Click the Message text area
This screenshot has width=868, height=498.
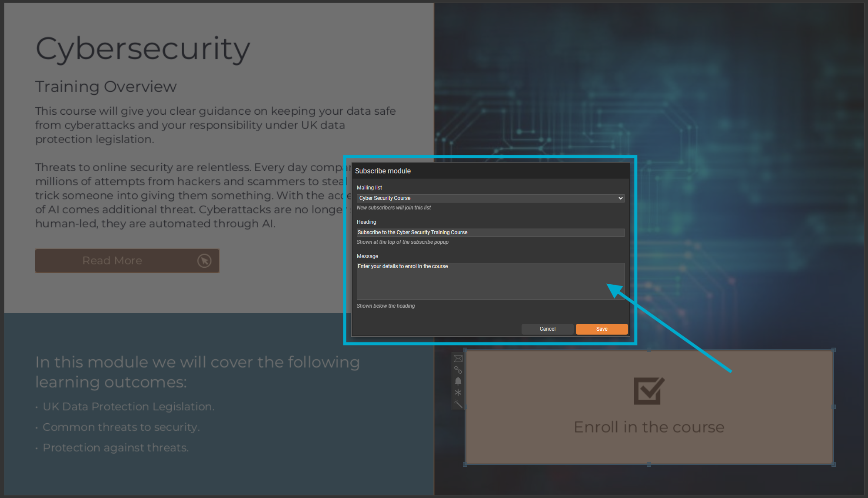click(x=490, y=281)
